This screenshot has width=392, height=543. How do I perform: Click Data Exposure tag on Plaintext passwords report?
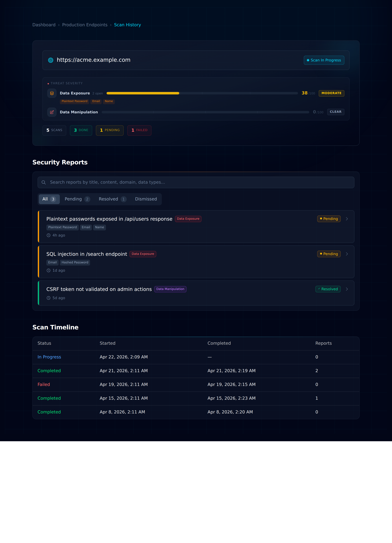click(188, 219)
